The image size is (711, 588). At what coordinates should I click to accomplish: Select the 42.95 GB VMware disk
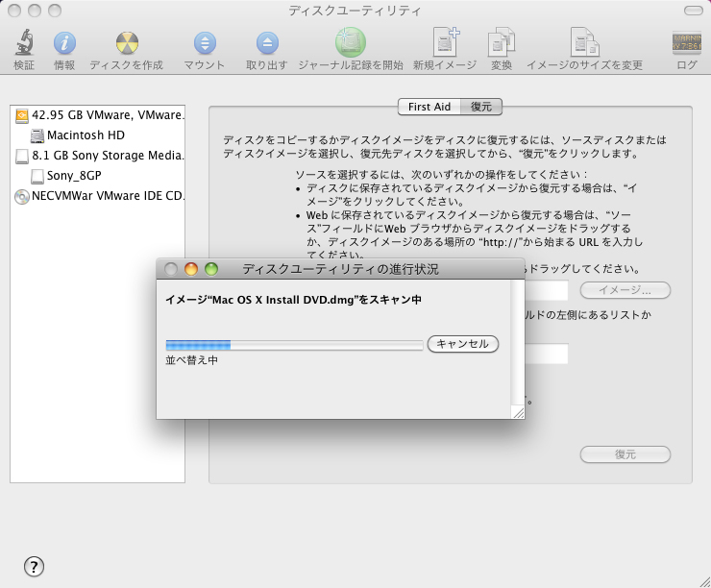tap(97, 115)
